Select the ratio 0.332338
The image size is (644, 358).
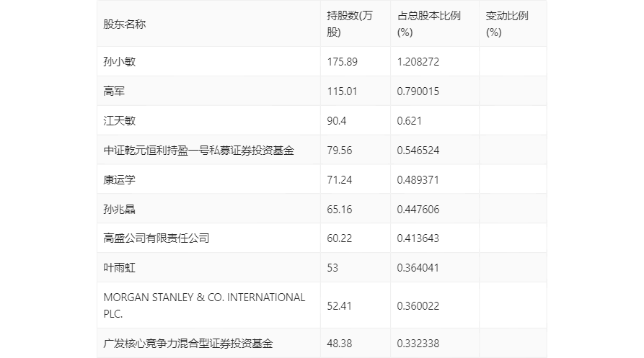click(x=418, y=344)
